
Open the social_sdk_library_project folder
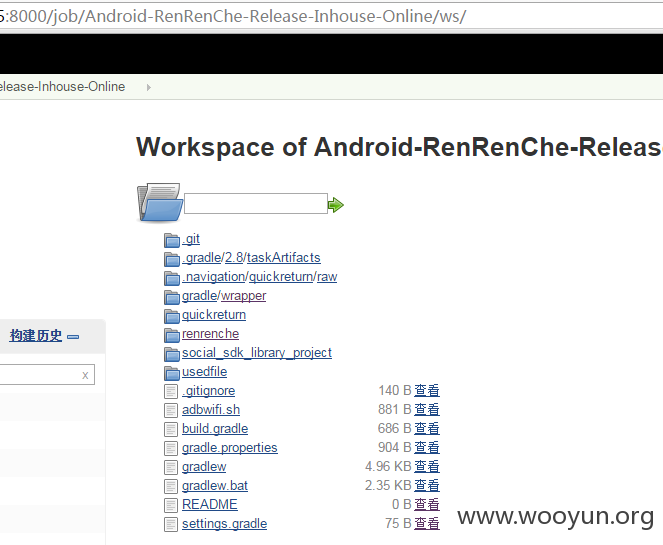click(257, 353)
